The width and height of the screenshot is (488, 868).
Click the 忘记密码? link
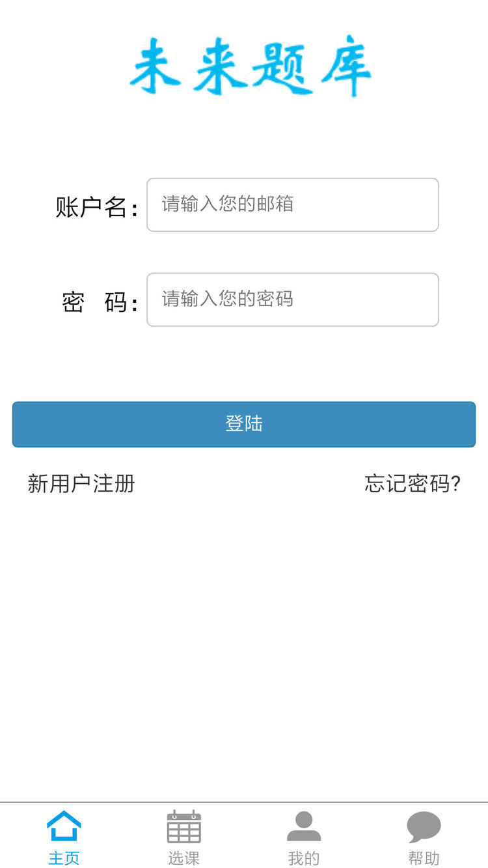coord(413,484)
